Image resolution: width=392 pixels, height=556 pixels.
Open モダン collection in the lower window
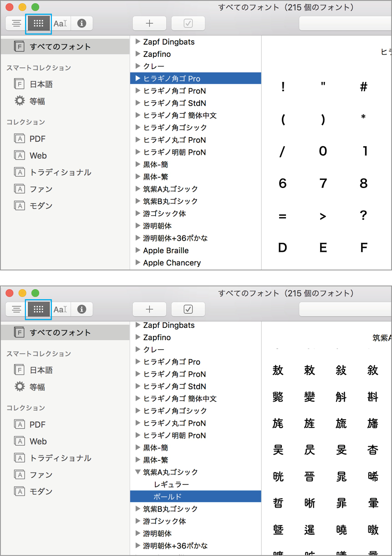[x=41, y=491]
